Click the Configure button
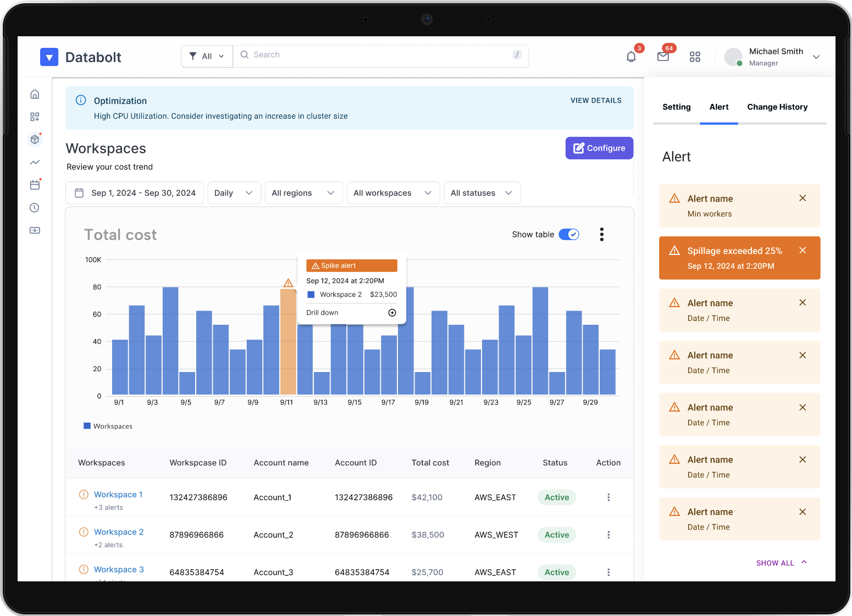The image size is (852, 616). (599, 148)
